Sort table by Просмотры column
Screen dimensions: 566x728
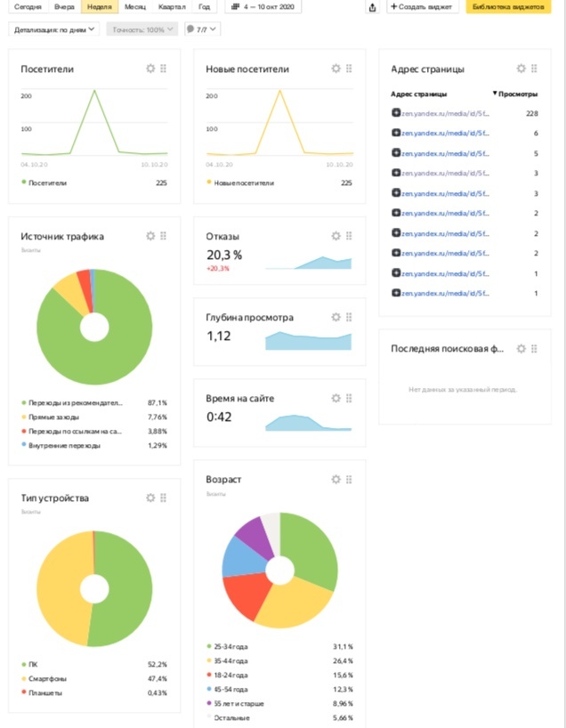(x=515, y=93)
